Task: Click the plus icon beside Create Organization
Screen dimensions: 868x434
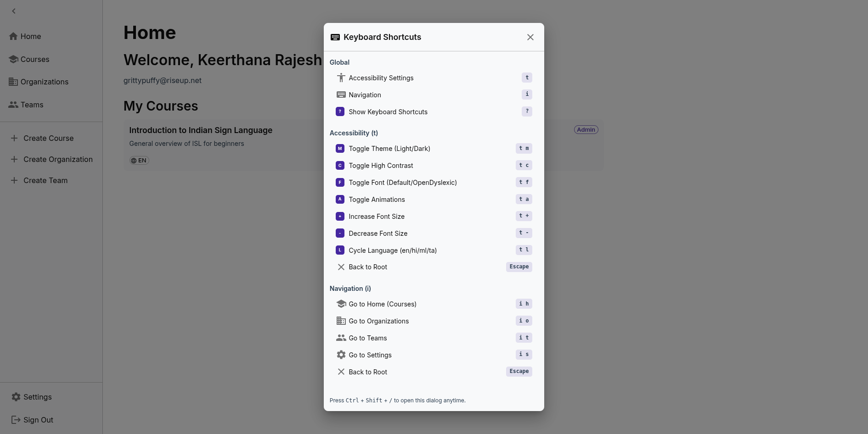Action: click(14, 159)
